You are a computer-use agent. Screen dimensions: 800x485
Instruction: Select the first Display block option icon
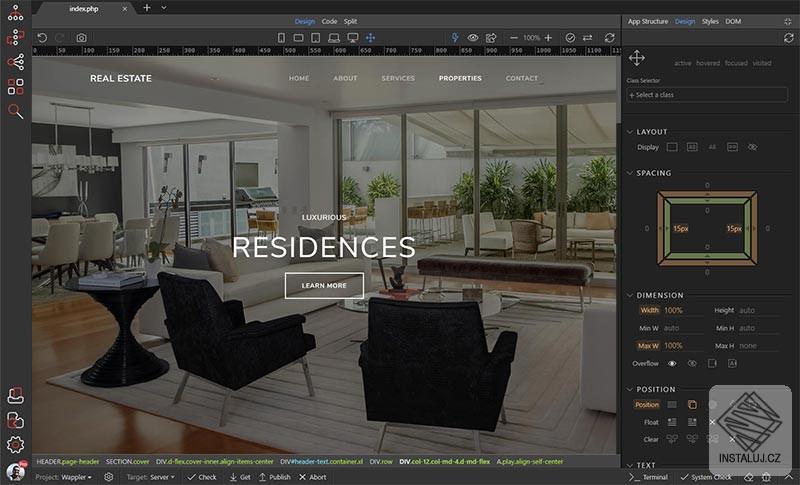[672, 147]
